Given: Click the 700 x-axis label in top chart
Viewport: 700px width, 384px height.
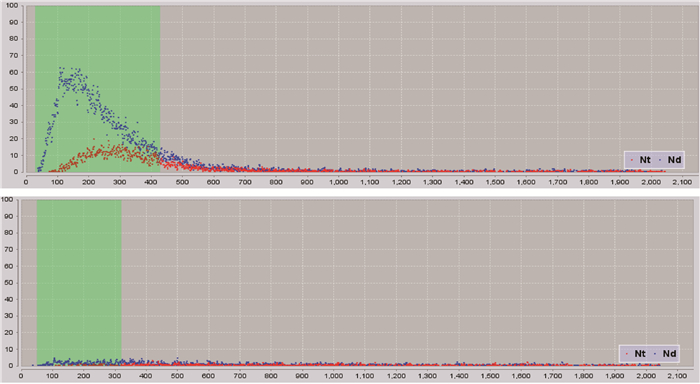Looking at the screenshot, I should click(245, 182).
